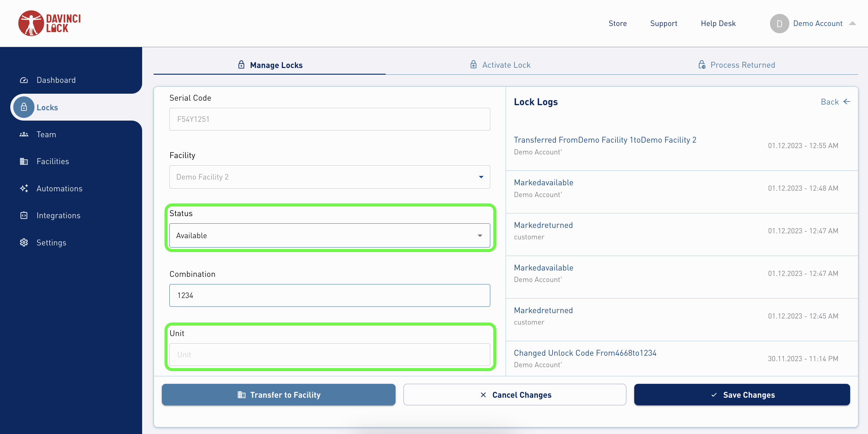
Task: Click the Back link in Lock Logs
Action: (x=835, y=102)
